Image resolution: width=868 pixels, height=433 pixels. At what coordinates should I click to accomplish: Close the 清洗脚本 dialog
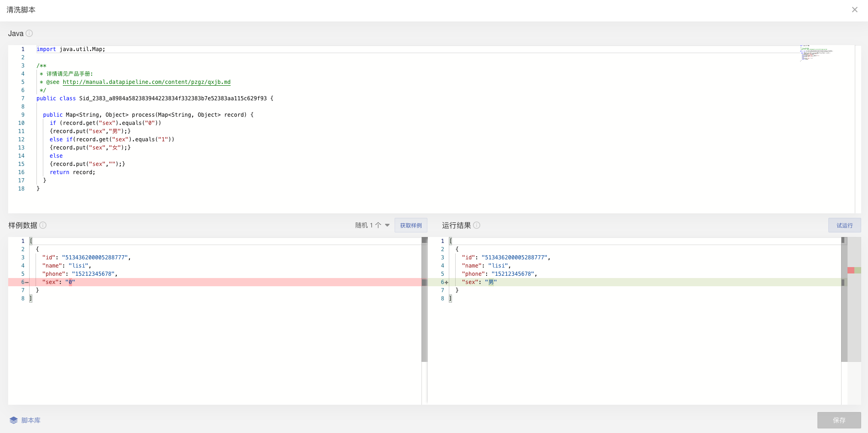coord(854,10)
